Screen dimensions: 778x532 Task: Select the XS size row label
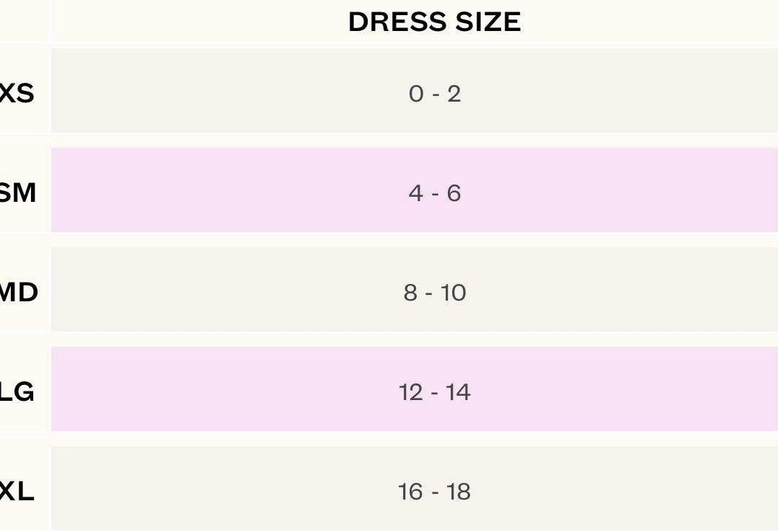(17, 94)
